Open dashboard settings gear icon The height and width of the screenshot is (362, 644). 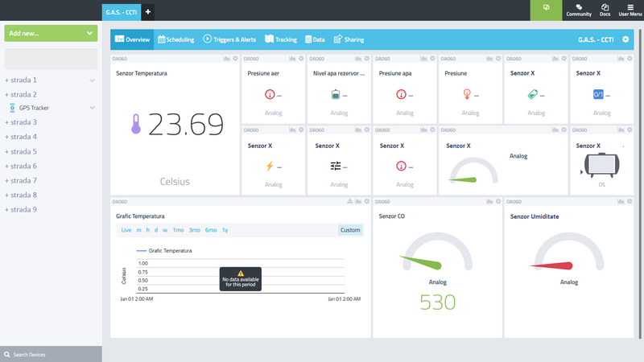pos(625,39)
